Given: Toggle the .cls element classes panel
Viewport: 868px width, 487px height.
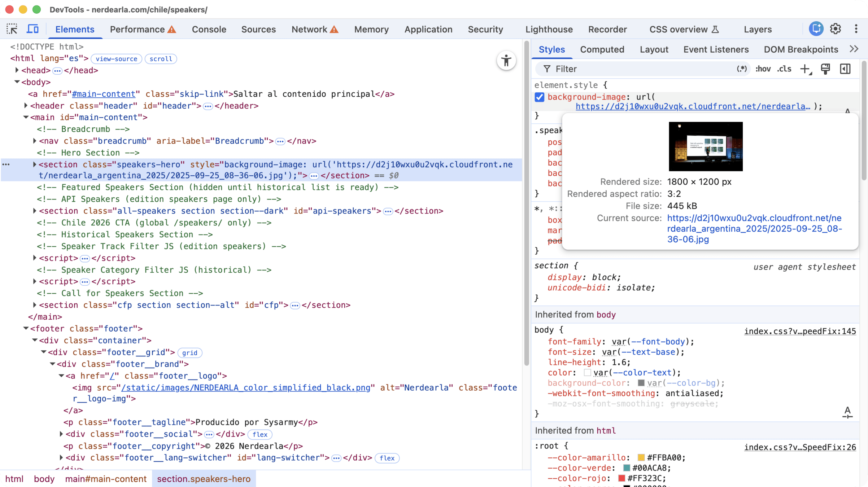Looking at the screenshot, I should [x=784, y=69].
